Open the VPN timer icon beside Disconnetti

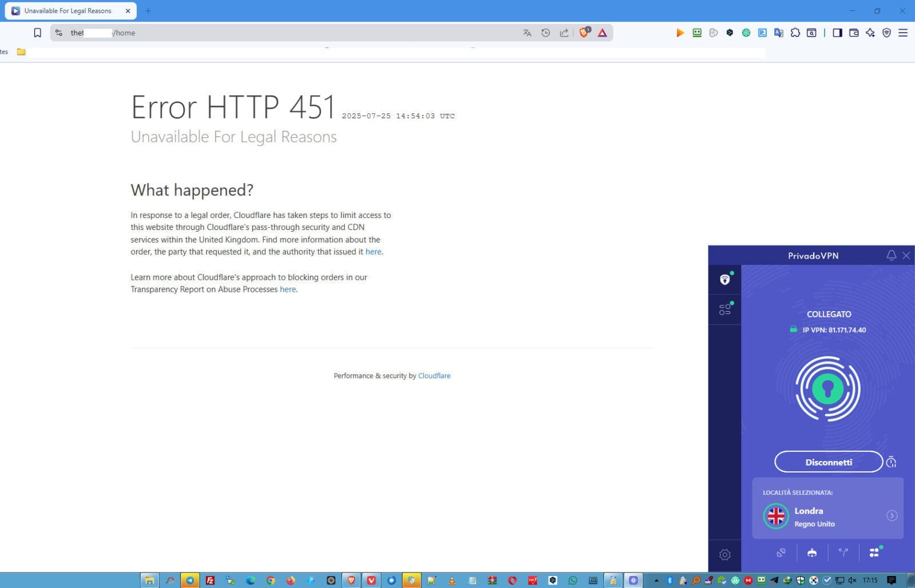pyautogui.click(x=892, y=462)
